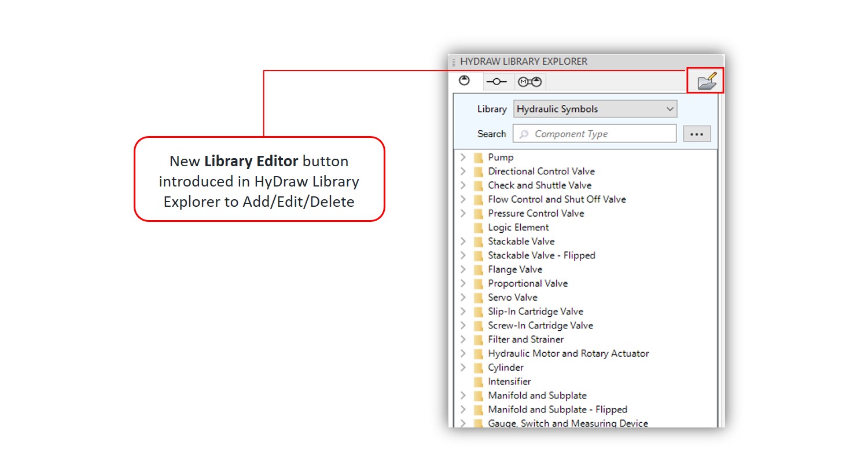Image resolution: width=868 pixels, height=457 pixels.
Task: Click the Intensifier folder icon
Action: tap(478, 381)
